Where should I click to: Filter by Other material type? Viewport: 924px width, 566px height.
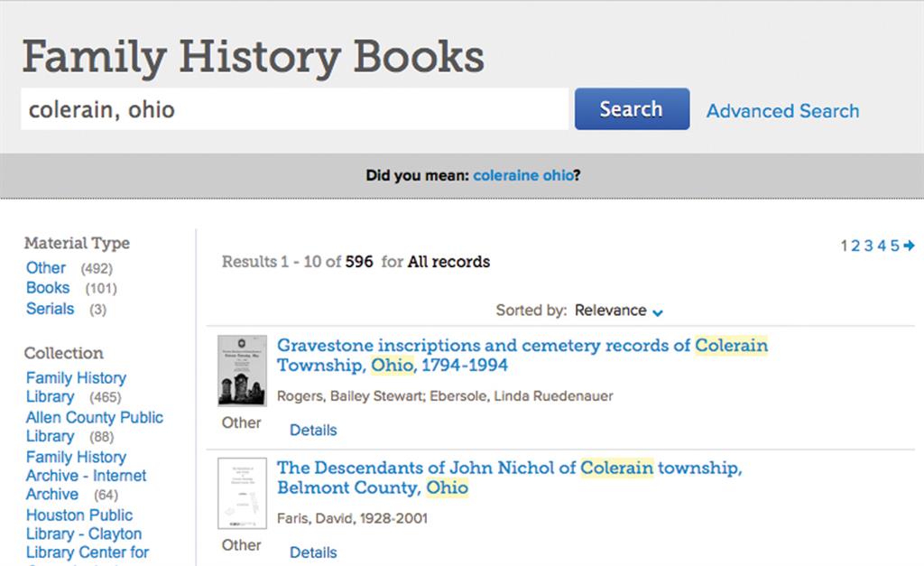click(45, 268)
